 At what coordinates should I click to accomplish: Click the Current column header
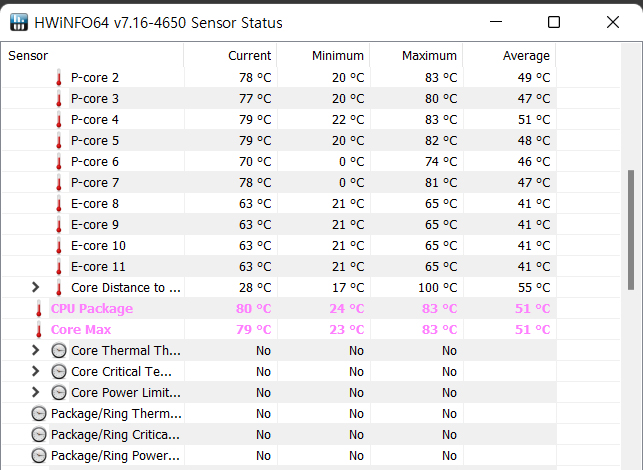[x=249, y=56]
